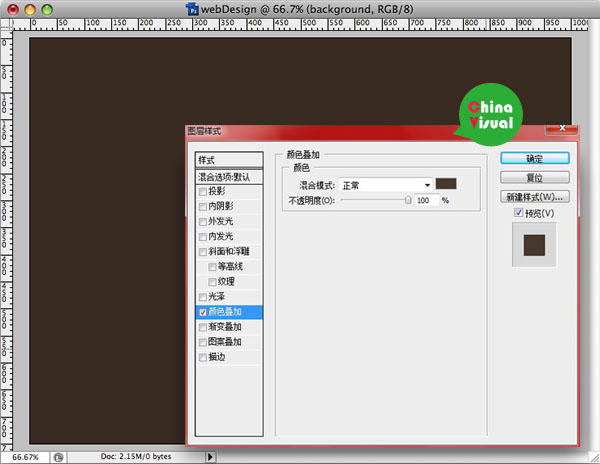Click the green zoom window button
This screenshot has width=600, height=464.
point(47,9)
